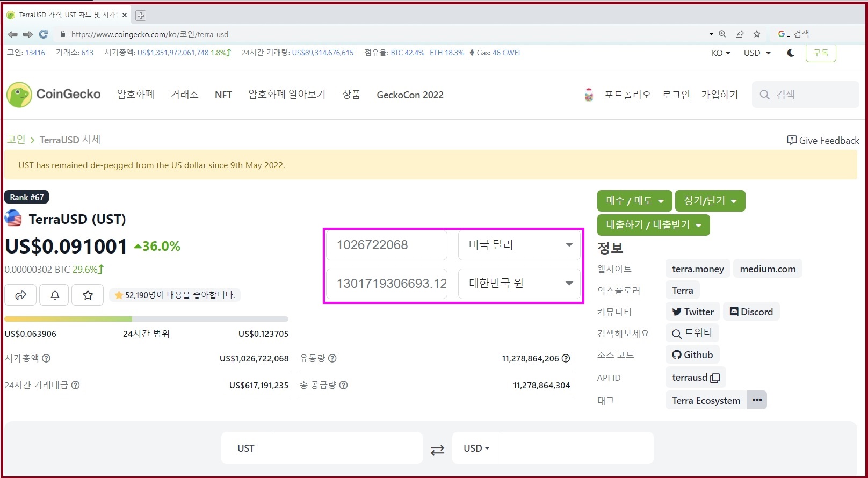Image resolution: width=868 pixels, height=478 pixels.
Task: Click the browser back arrow
Action: click(12, 34)
